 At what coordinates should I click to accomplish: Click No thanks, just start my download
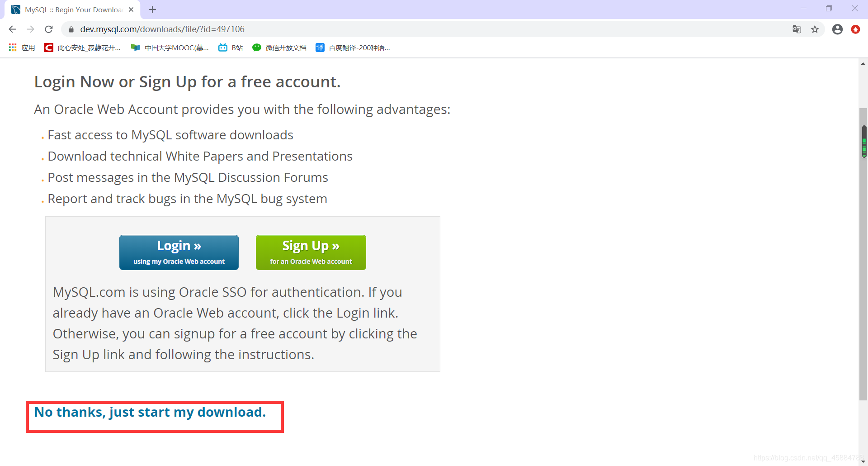point(150,412)
